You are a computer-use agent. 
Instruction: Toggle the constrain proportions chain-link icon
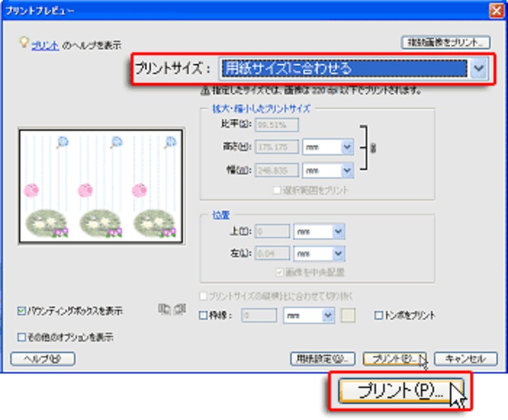pyautogui.click(x=373, y=148)
